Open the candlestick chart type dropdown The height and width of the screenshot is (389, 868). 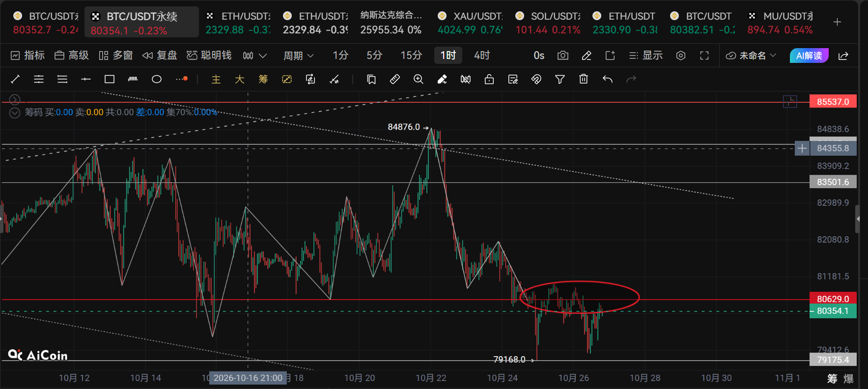[x=255, y=56]
